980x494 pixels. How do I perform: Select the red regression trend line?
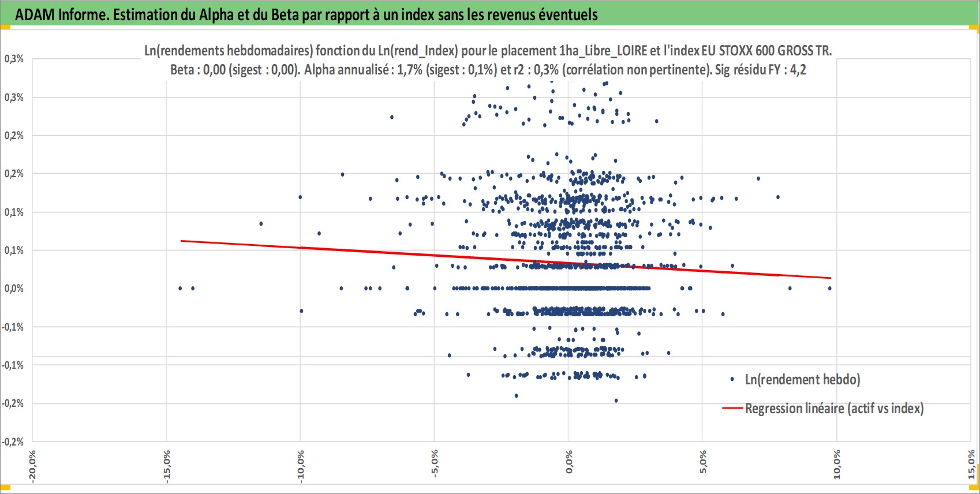(506, 259)
